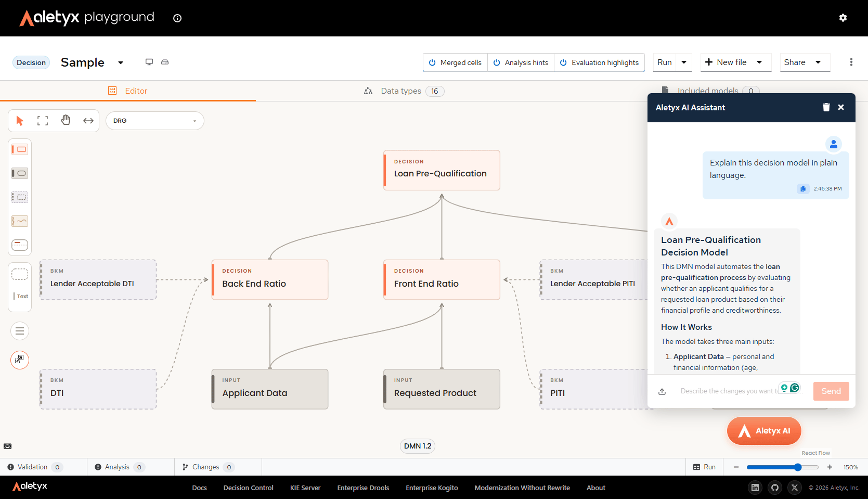Open the round hamburger list button
The width and height of the screenshot is (868, 499).
tap(20, 331)
